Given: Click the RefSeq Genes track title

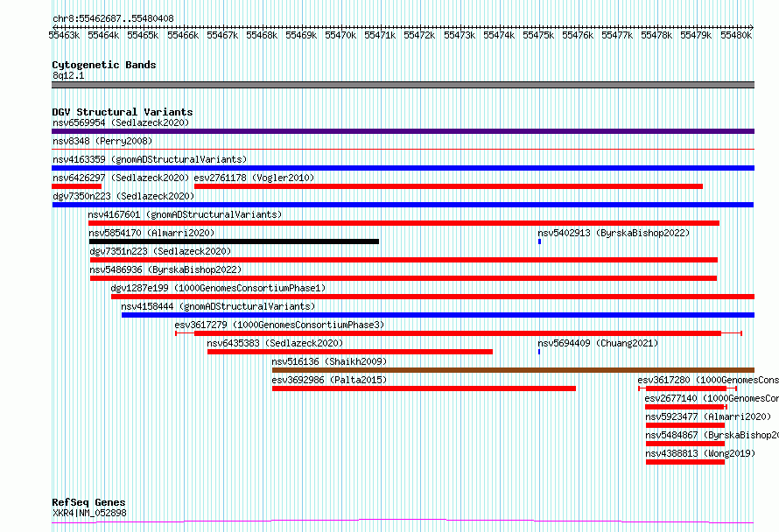Looking at the screenshot, I should point(88,503).
